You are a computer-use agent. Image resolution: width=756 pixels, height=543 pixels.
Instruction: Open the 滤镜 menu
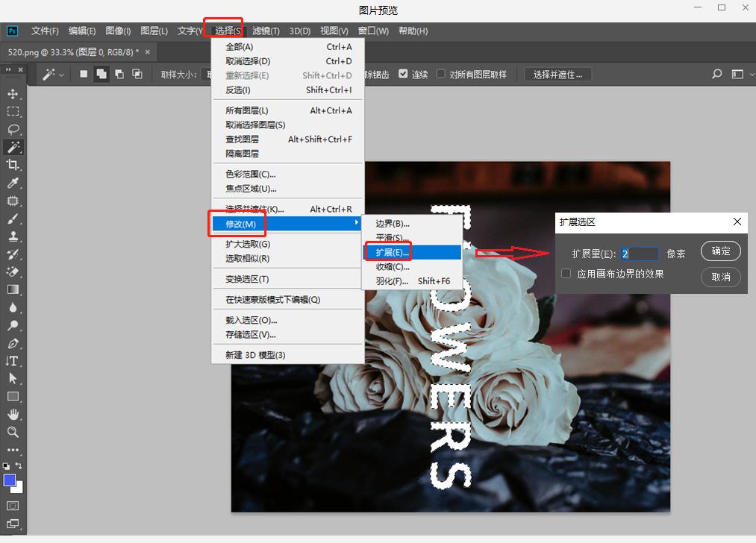pos(265,31)
